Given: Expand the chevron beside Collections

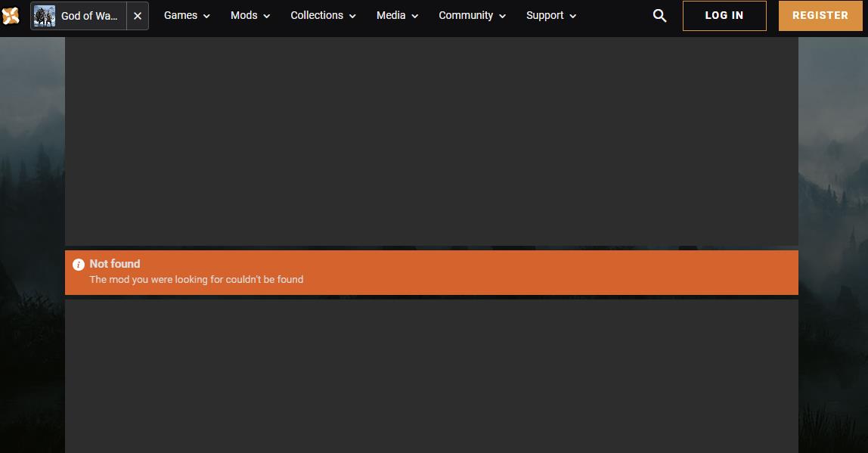Looking at the screenshot, I should click(352, 17).
